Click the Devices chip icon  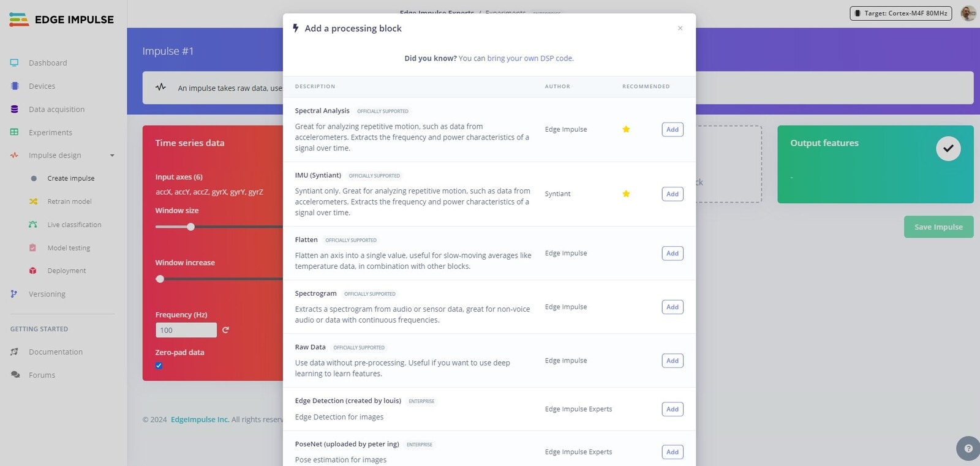[x=14, y=86]
